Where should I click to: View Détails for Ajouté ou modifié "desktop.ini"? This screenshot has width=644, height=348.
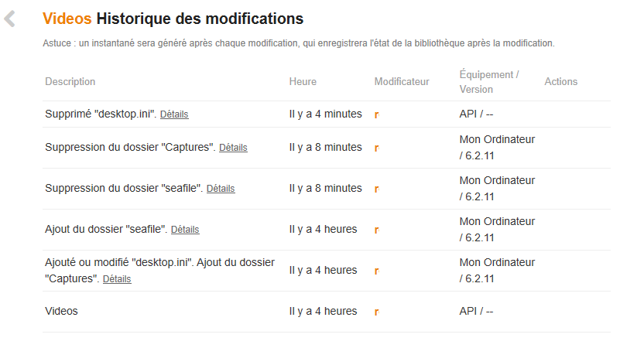(117, 279)
